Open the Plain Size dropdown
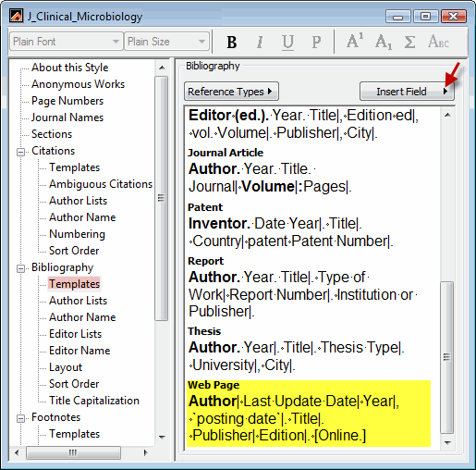 coord(166,42)
